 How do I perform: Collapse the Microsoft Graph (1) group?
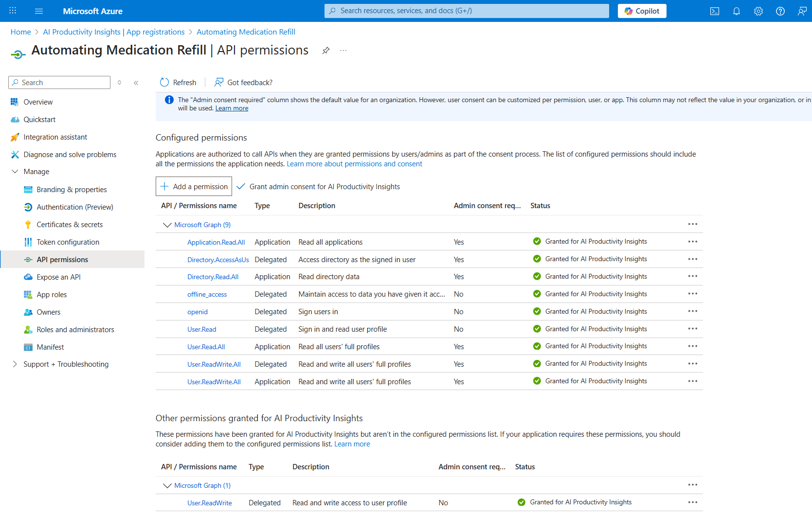tap(167, 485)
